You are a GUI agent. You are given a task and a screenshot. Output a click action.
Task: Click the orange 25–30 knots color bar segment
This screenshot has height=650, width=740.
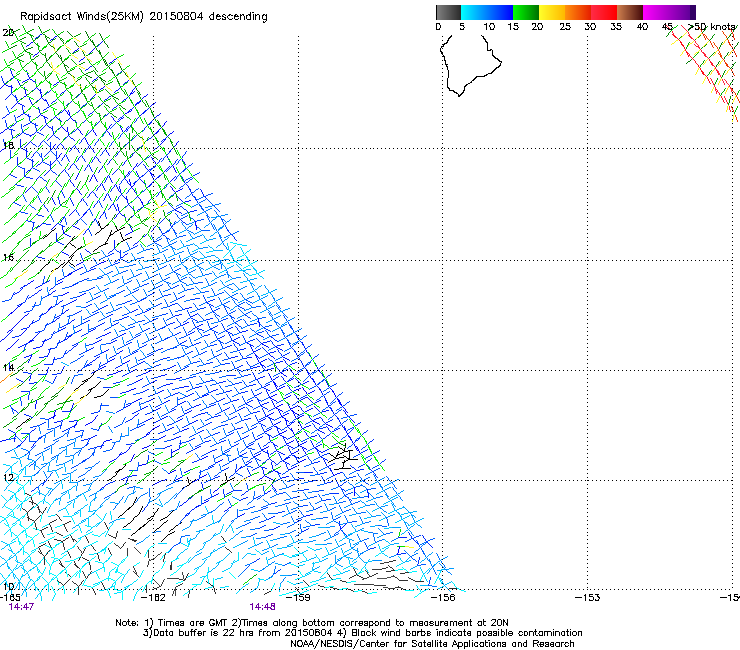[578, 12]
